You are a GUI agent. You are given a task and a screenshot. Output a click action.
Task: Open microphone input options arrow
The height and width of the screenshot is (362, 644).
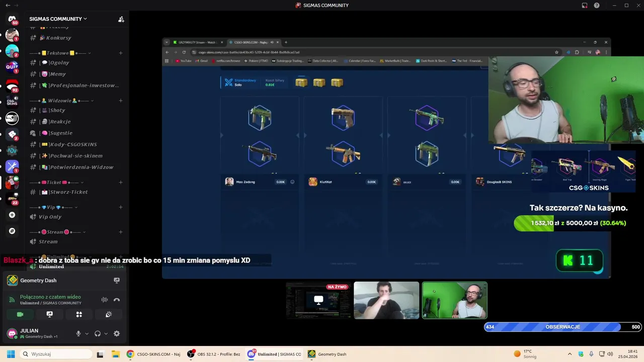(x=87, y=333)
